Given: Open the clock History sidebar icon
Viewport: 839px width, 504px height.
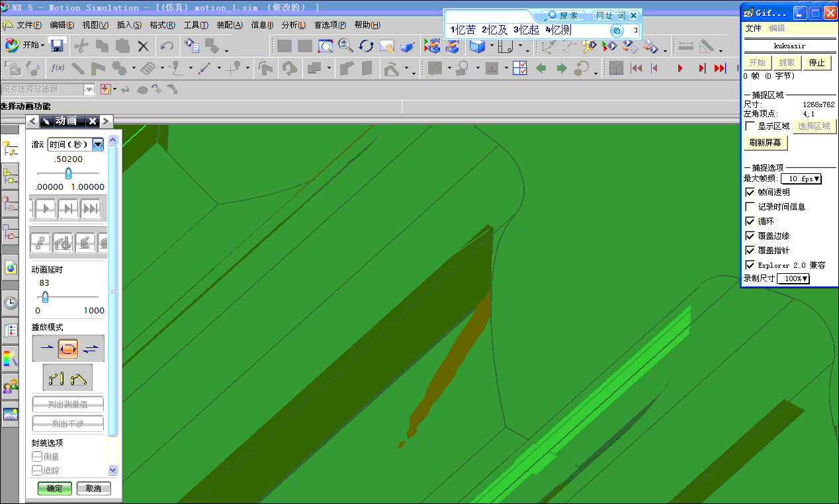Looking at the screenshot, I should [x=10, y=303].
